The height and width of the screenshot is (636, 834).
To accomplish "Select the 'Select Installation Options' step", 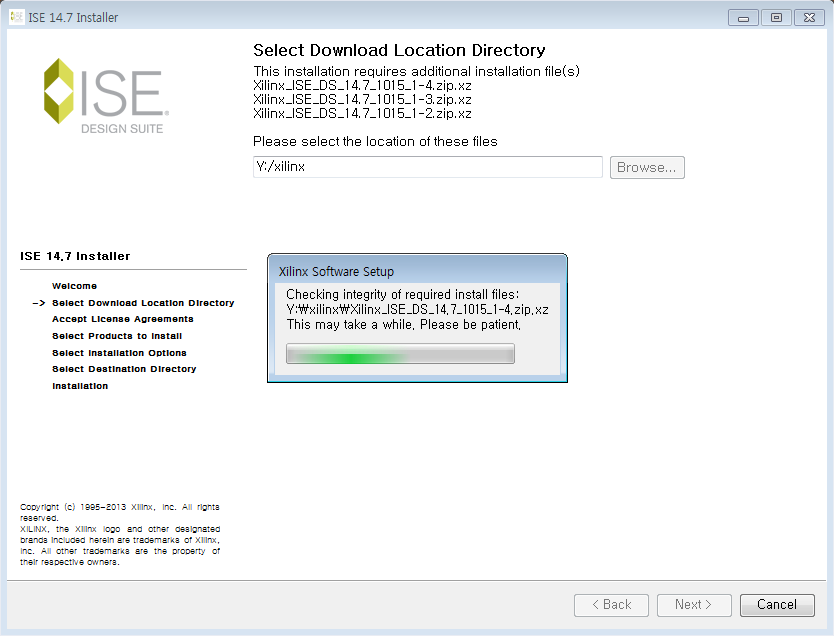I will point(119,353).
